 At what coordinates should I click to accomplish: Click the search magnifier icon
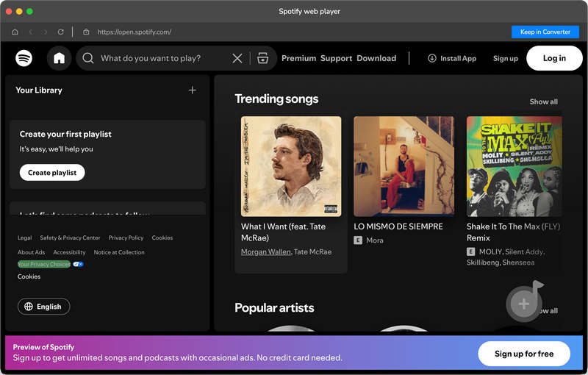(88, 58)
